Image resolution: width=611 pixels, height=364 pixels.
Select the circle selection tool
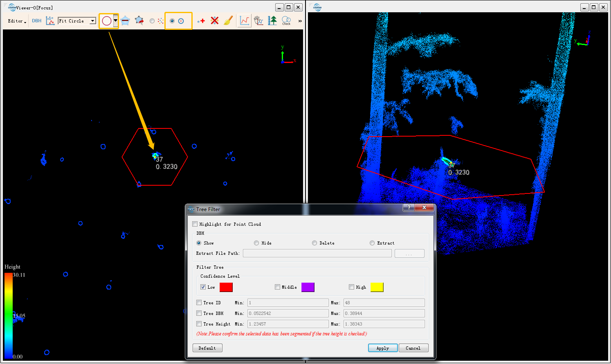(x=107, y=21)
